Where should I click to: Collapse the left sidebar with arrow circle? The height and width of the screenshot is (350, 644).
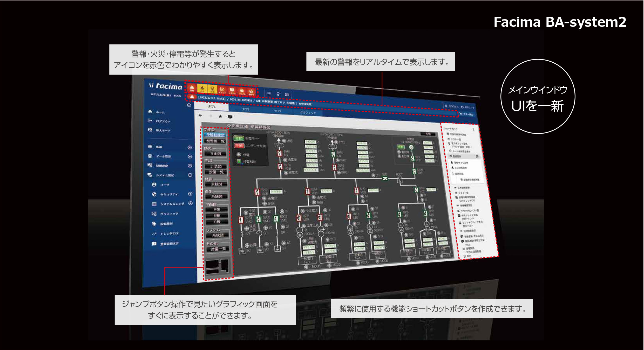point(189,105)
